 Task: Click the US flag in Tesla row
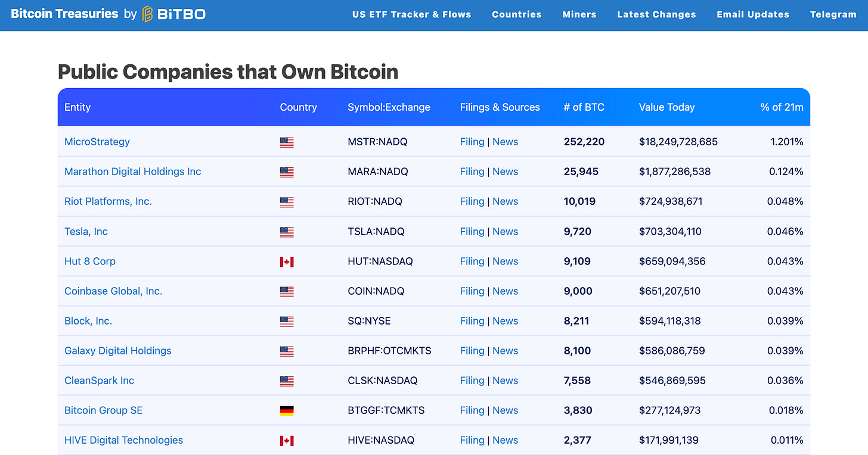(x=287, y=232)
